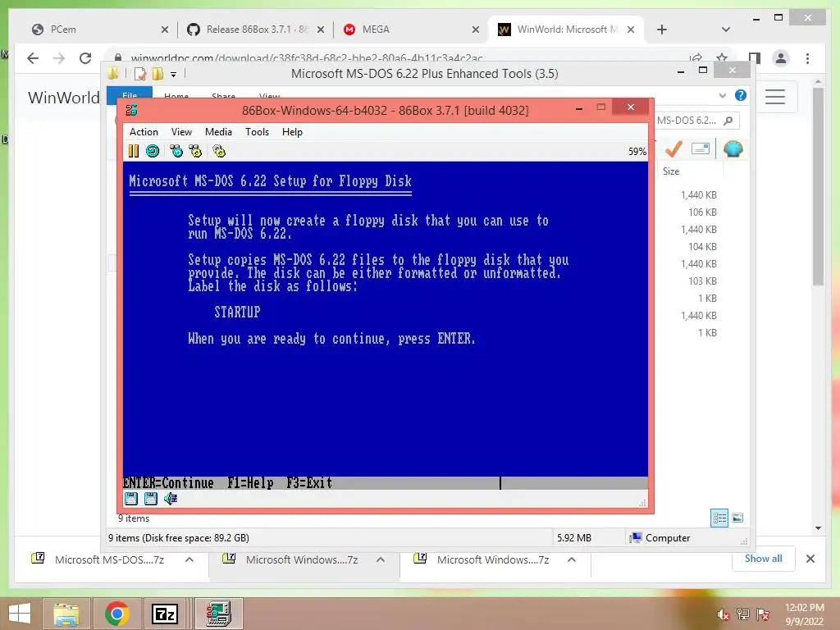The image size is (840, 630).
Task: Click the 104 KB size entry
Action: [x=702, y=246]
